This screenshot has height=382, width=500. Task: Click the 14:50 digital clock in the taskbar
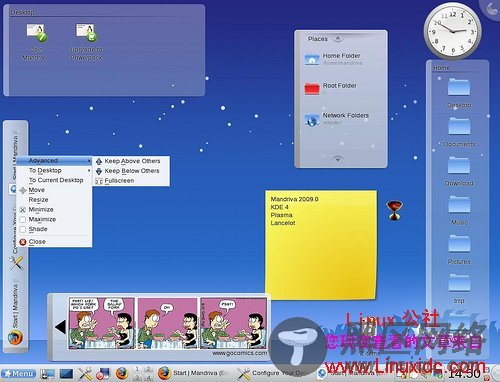[x=464, y=374]
